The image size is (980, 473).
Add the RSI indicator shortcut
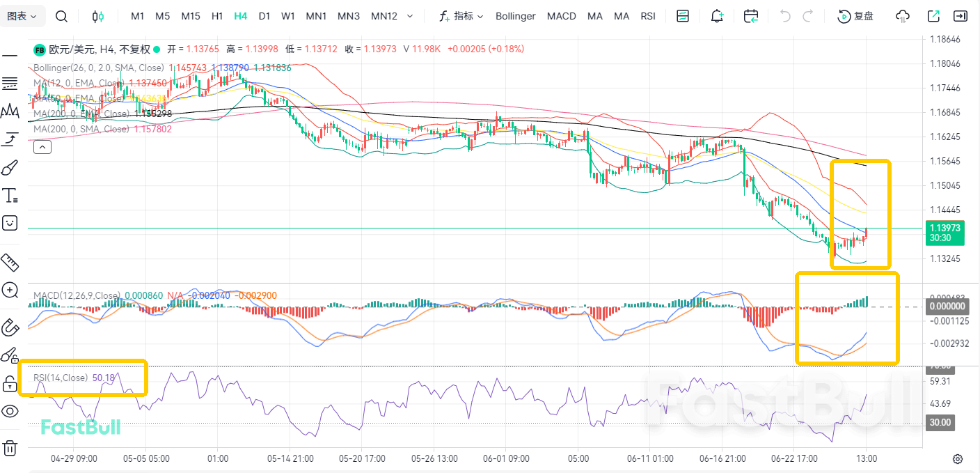tap(648, 16)
